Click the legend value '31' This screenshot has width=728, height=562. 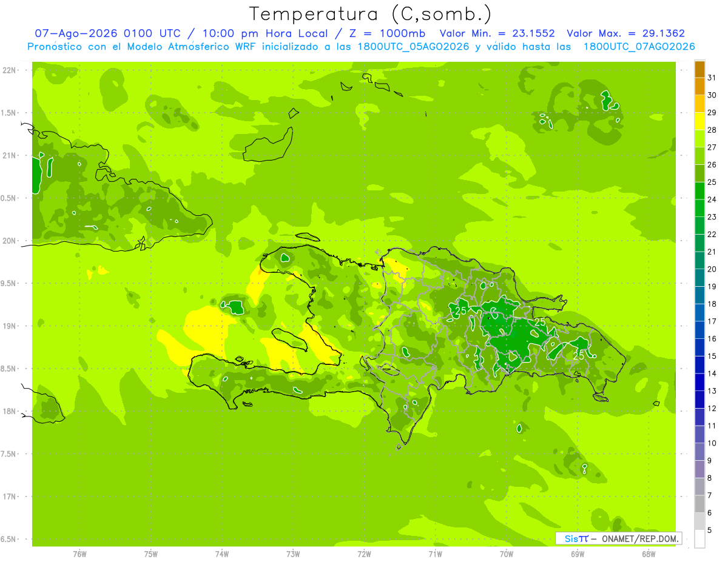(712, 78)
